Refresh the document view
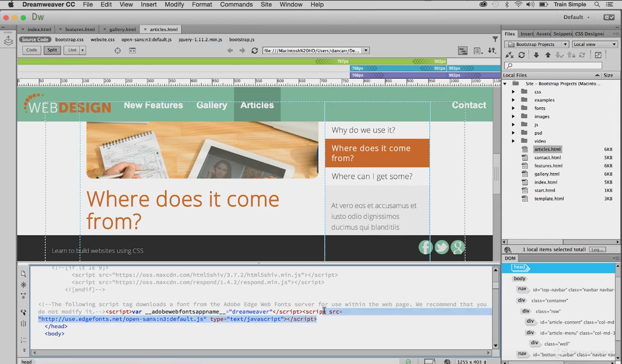The height and width of the screenshot is (364, 622). click(x=254, y=50)
